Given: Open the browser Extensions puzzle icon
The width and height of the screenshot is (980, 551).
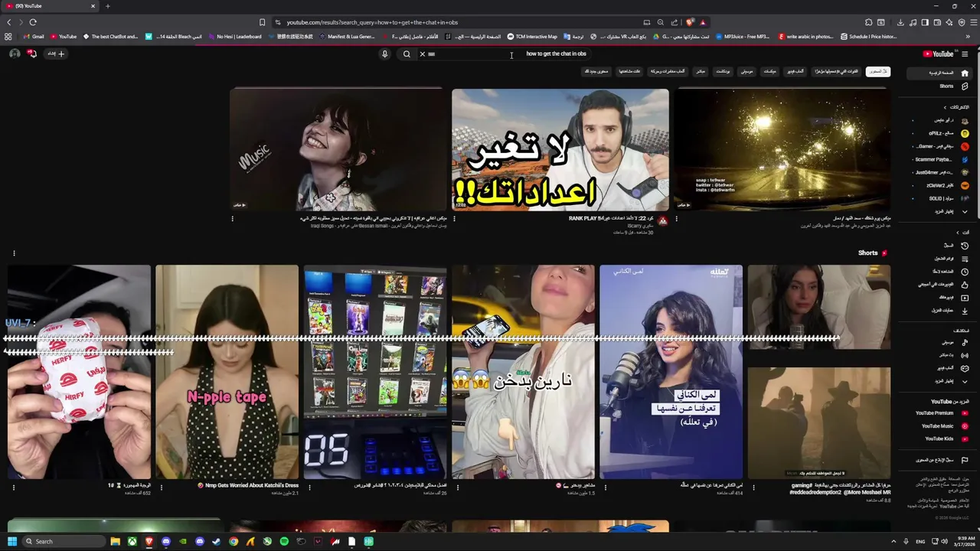Looking at the screenshot, I should click(x=869, y=22).
